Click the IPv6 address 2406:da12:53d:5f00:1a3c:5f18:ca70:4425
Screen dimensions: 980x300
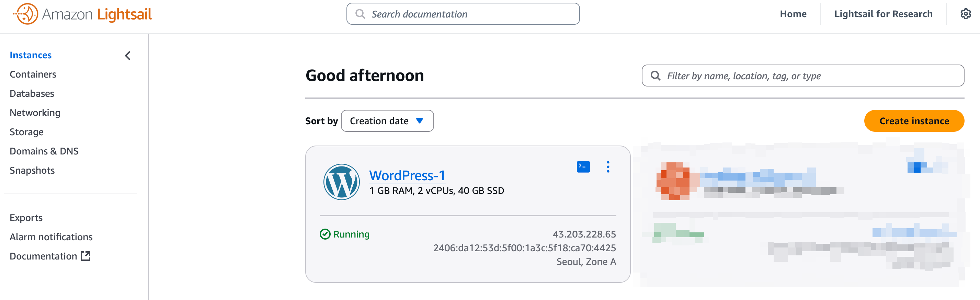click(524, 248)
